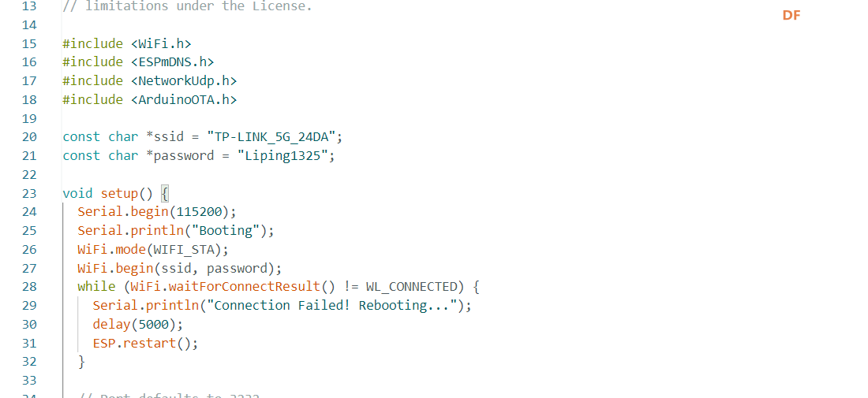Viewport: 868px width, 398px height.
Task: Click the closing brace on line 32
Action: (x=81, y=362)
